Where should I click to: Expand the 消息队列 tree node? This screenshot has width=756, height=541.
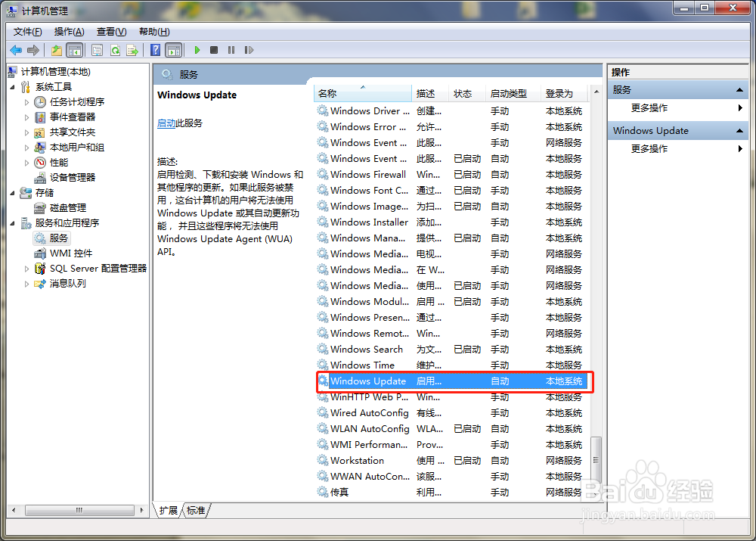tap(26, 284)
